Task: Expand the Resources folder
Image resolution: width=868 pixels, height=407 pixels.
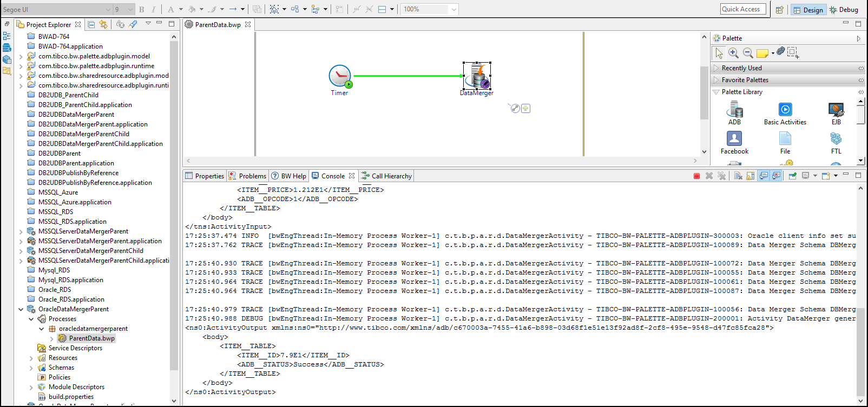Action: [x=31, y=358]
